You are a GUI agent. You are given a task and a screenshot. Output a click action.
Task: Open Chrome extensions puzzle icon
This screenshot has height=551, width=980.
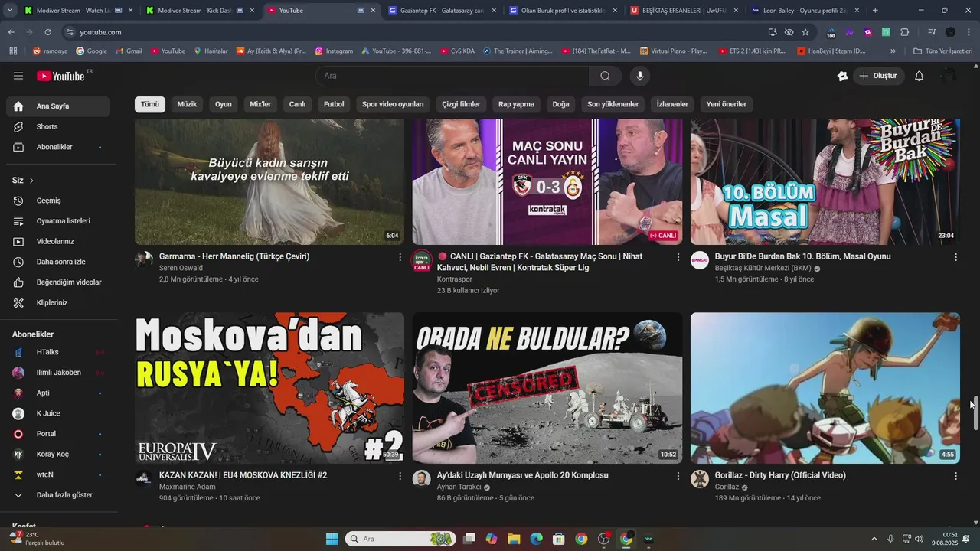[905, 32]
